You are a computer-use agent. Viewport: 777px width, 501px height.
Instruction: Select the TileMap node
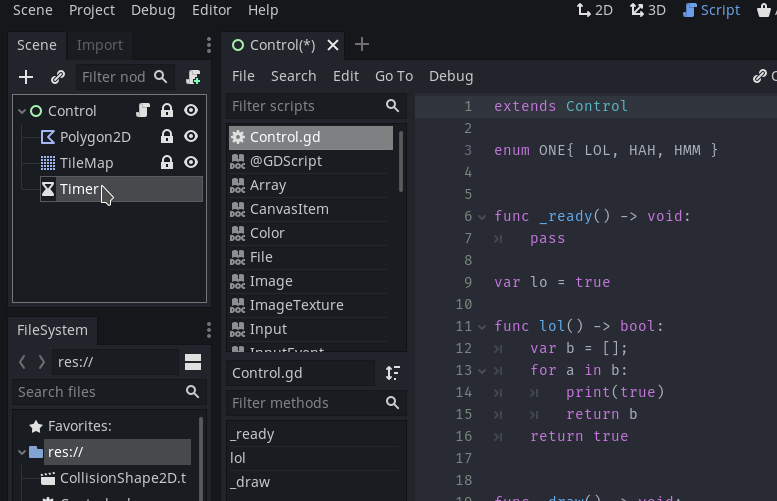click(x=86, y=163)
